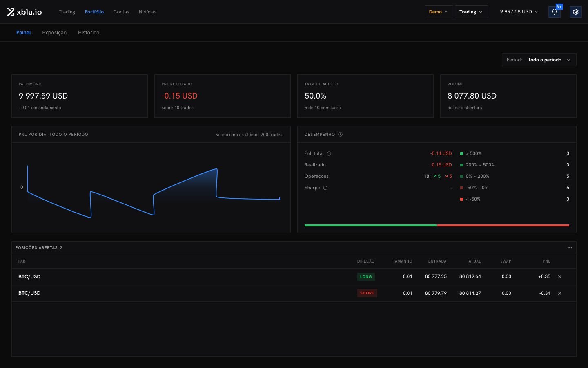
Task: Open the Contas menu
Action: pyautogui.click(x=121, y=12)
